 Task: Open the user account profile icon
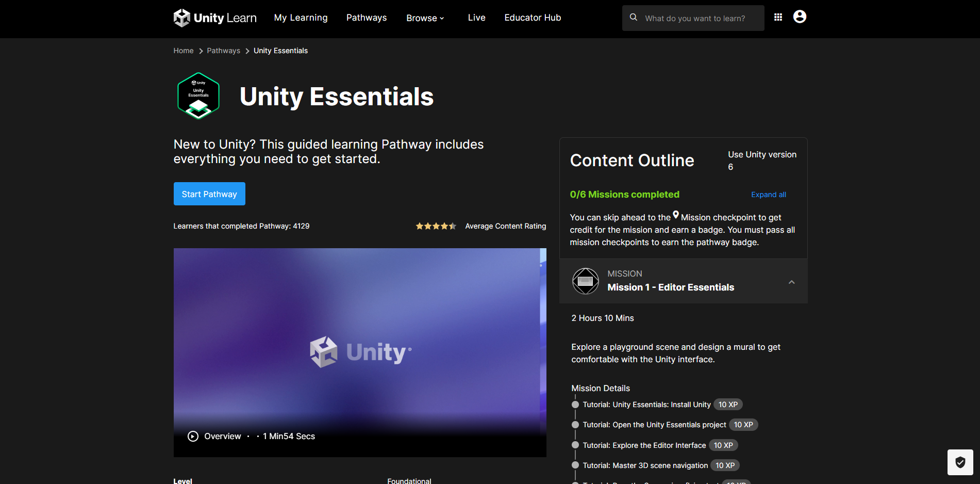coord(800,17)
